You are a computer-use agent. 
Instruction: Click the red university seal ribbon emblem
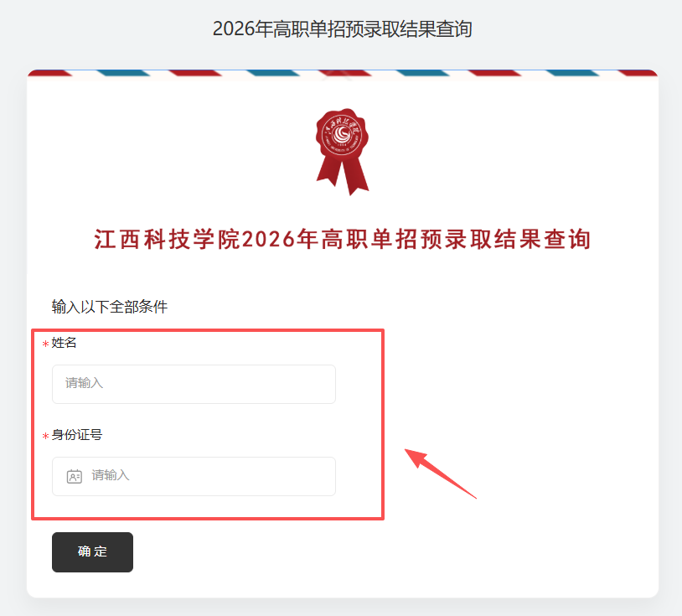click(343, 152)
